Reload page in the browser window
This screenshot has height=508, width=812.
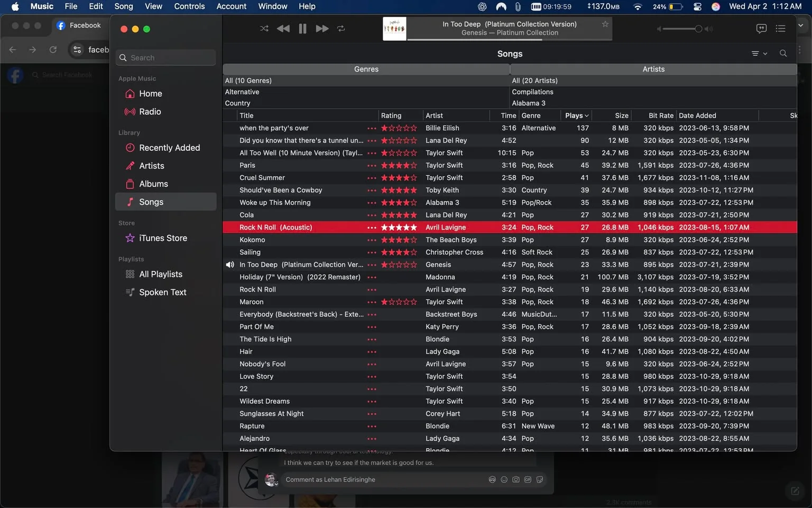coord(53,50)
